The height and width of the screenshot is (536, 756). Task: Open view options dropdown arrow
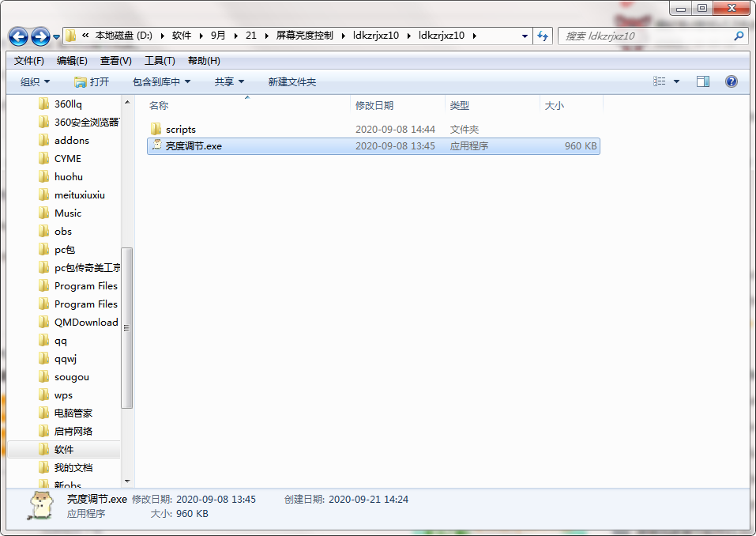click(x=676, y=81)
